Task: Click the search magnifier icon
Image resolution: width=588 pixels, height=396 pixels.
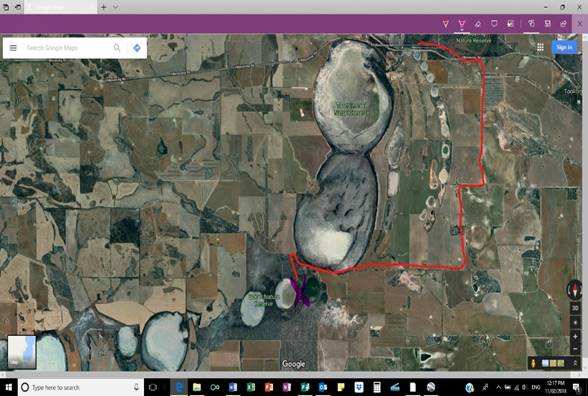Action: click(117, 48)
